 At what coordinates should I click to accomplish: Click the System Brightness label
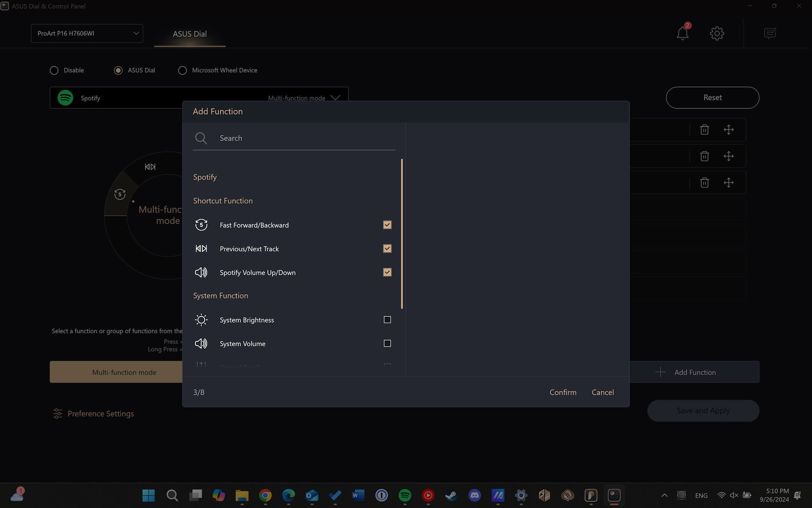click(x=247, y=320)
